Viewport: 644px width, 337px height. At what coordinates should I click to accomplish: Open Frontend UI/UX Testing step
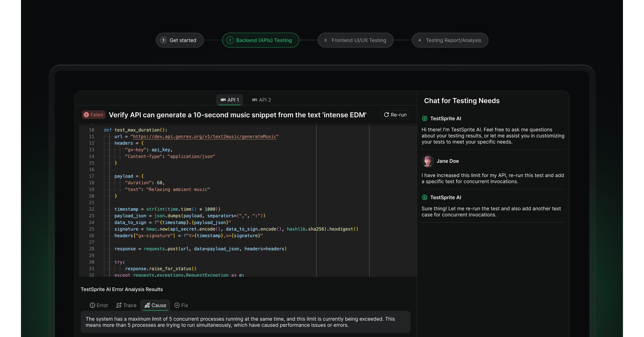point(355,40)
